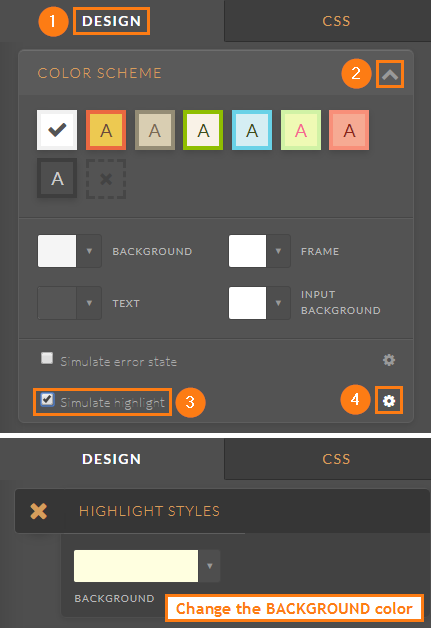431x628 pixels.
Task: Open the Frame color dropdown arrow
Action: [x=278, y=251]
